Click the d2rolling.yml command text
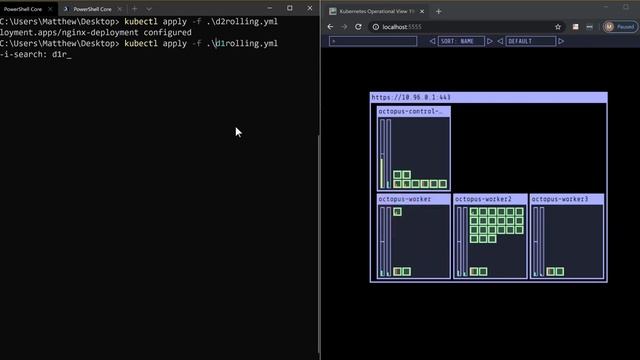640x360 pixels. point(242,22)
